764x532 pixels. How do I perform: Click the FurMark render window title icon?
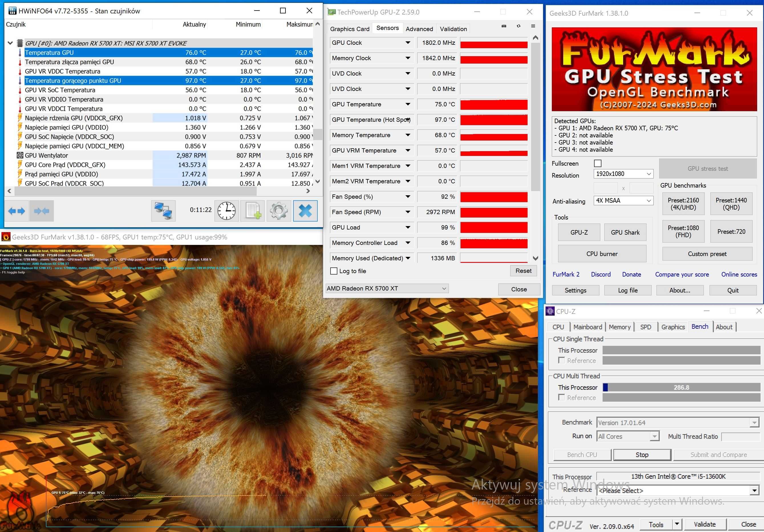click(x=6, y=237)
